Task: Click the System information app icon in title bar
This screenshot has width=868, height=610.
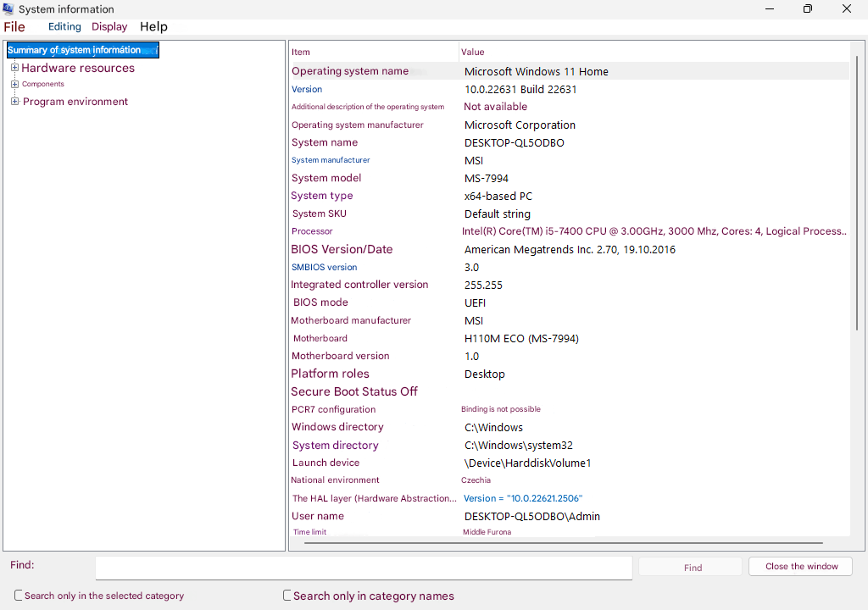Action: 8,8
